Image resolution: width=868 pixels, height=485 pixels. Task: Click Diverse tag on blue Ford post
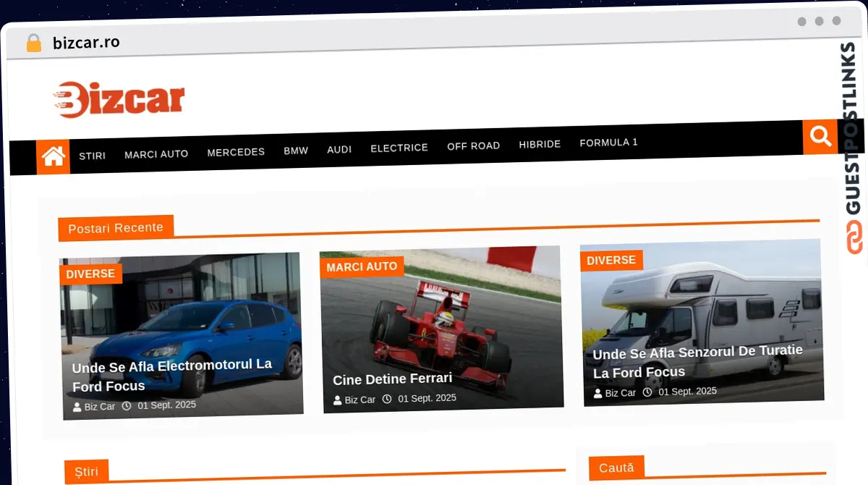click(90, 274)
